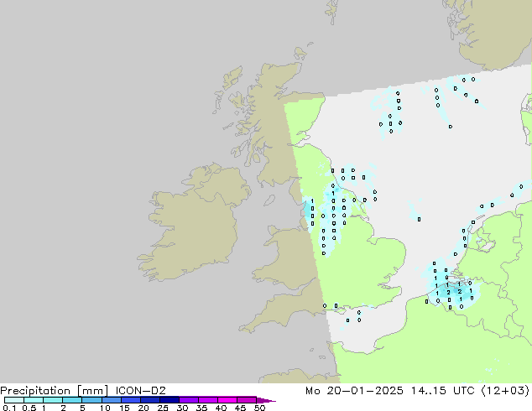Click the "45" legend value label

pyautogui.click(x=240, y=408)
